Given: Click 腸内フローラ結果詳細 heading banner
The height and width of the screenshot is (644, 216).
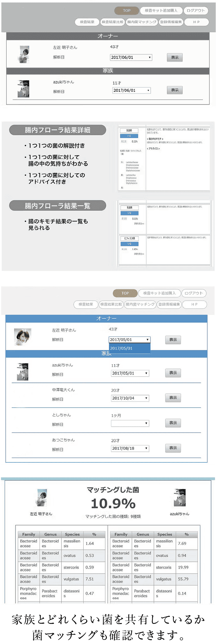Looking at the screenshot, I should [x=57, y=130].
